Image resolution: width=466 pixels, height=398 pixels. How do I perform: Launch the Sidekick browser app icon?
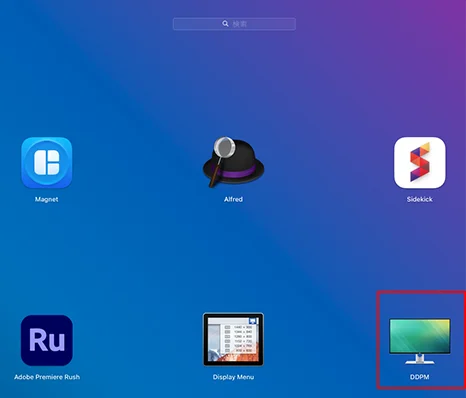[x=420, y=163]
